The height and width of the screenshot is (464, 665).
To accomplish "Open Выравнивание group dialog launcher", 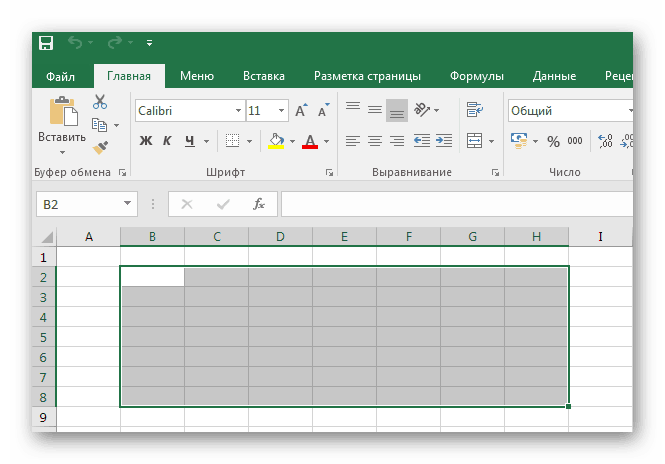I will (x=495, y=172).
